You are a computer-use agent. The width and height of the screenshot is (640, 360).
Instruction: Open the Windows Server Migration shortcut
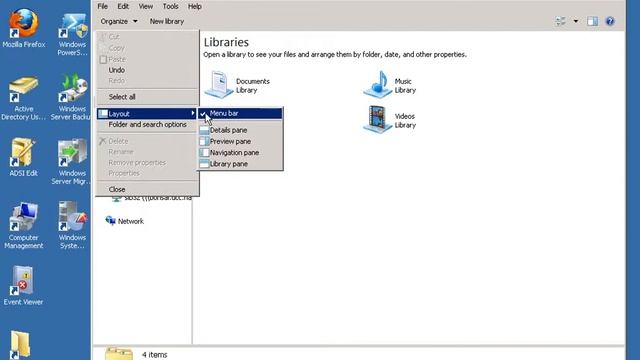(72, 161)
